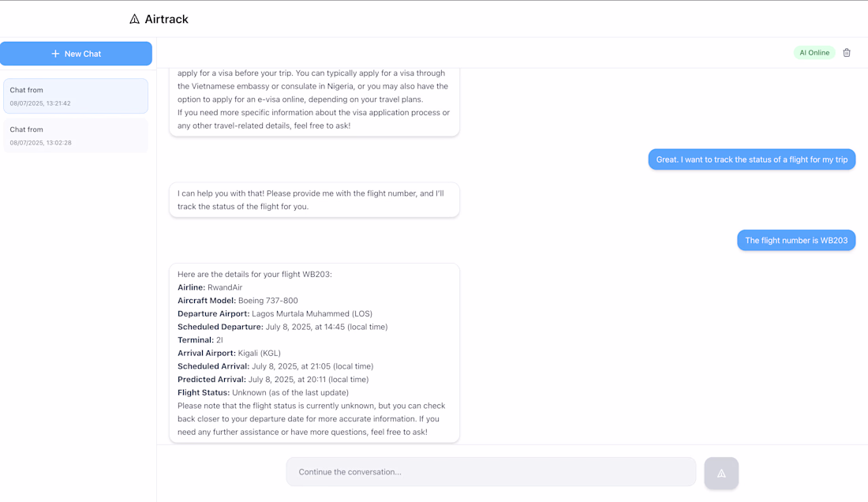This screenshot has width=868, height=502.
Task: Click the AI Online status badge
Action: point(814,53)
